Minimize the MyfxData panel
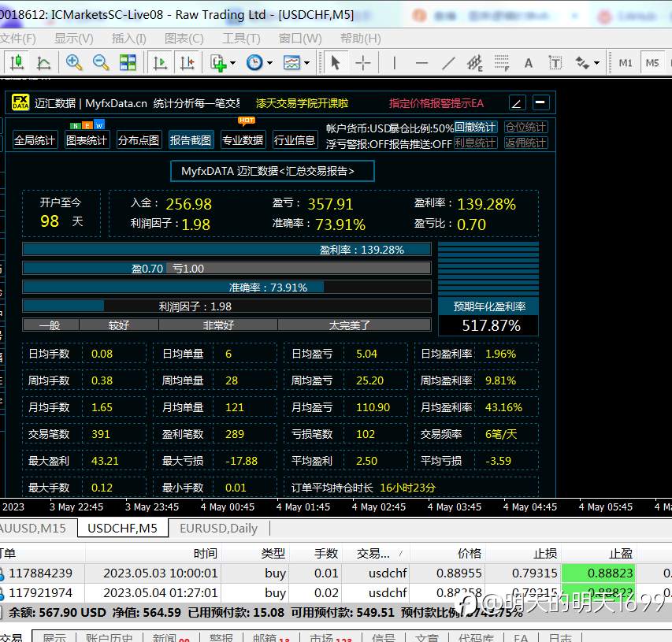Viewport: 672px width, 642px height. pyautogui.click(x=540, y=102)
